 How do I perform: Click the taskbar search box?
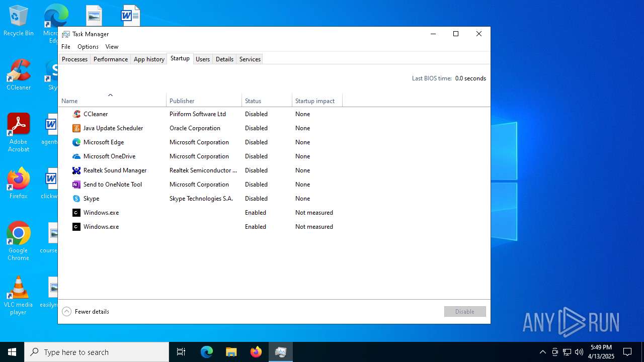[x=97, y=352]
